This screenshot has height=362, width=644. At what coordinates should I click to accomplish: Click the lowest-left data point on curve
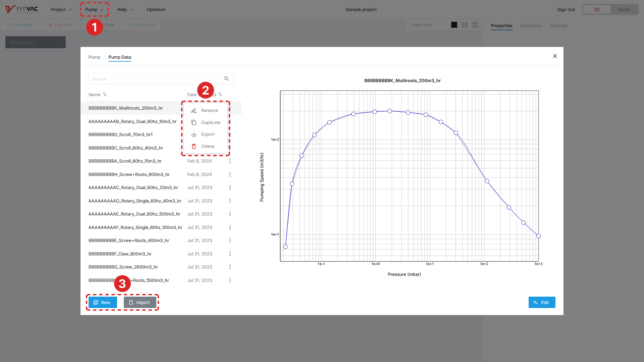pos(285,247)
